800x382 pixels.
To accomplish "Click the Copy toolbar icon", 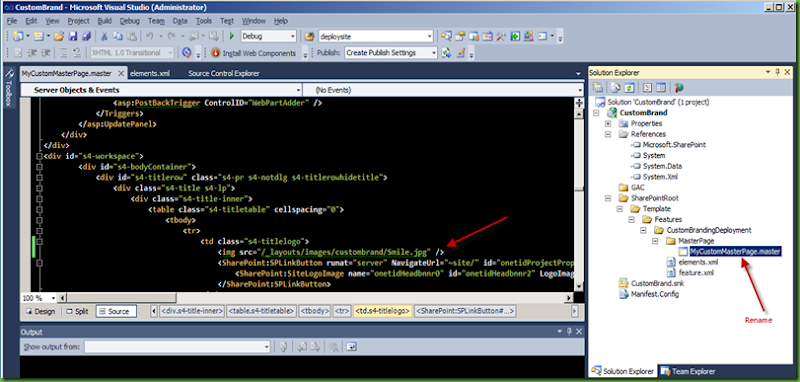I will pyautogui.click(x=118, y=36).
